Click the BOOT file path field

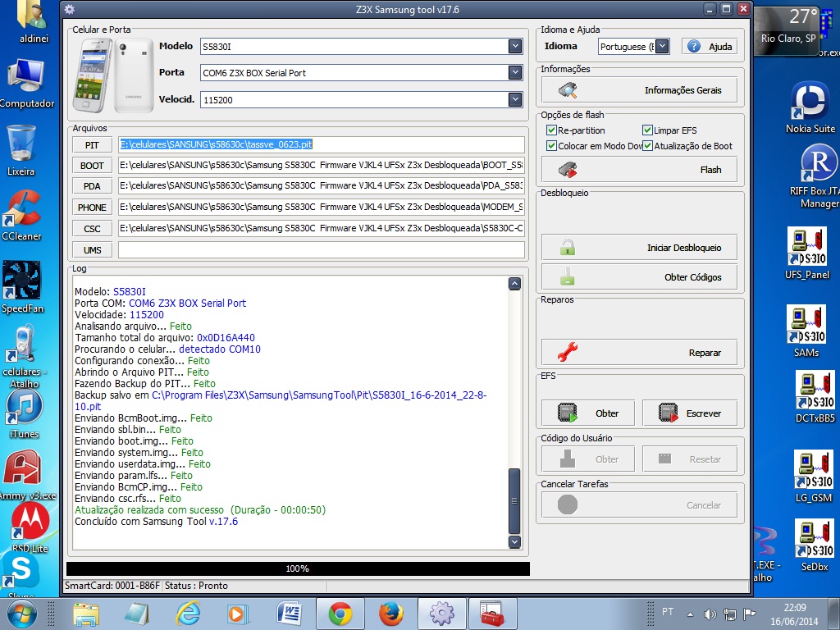[x=321, y=166]
